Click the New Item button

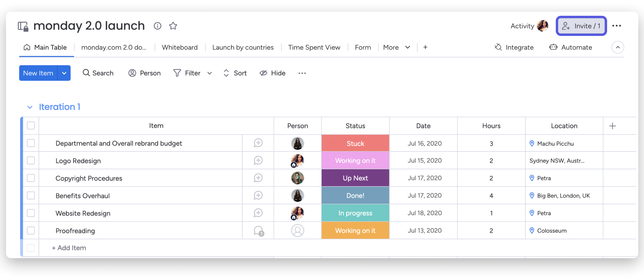pyautogui.click(x=38, y=73)
